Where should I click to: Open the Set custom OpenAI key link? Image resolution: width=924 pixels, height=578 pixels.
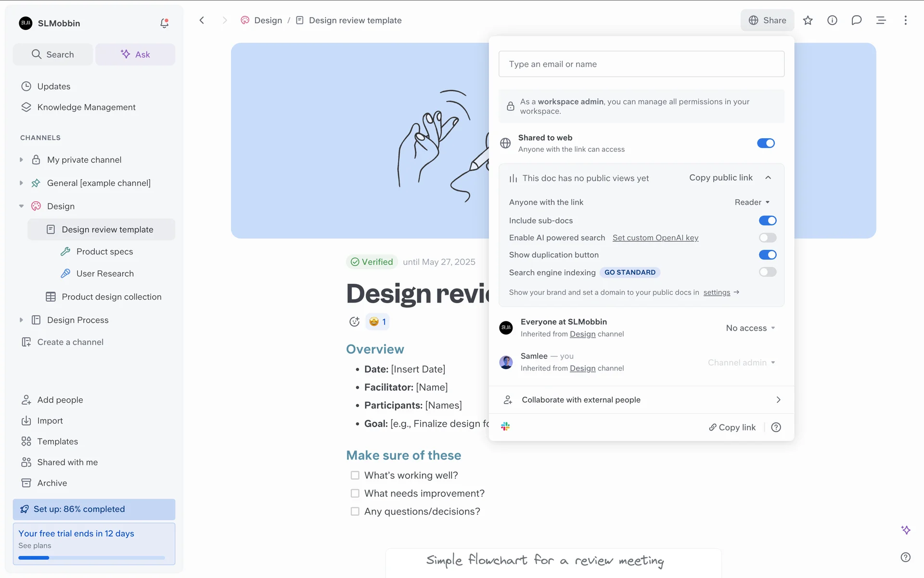point(655,237)
